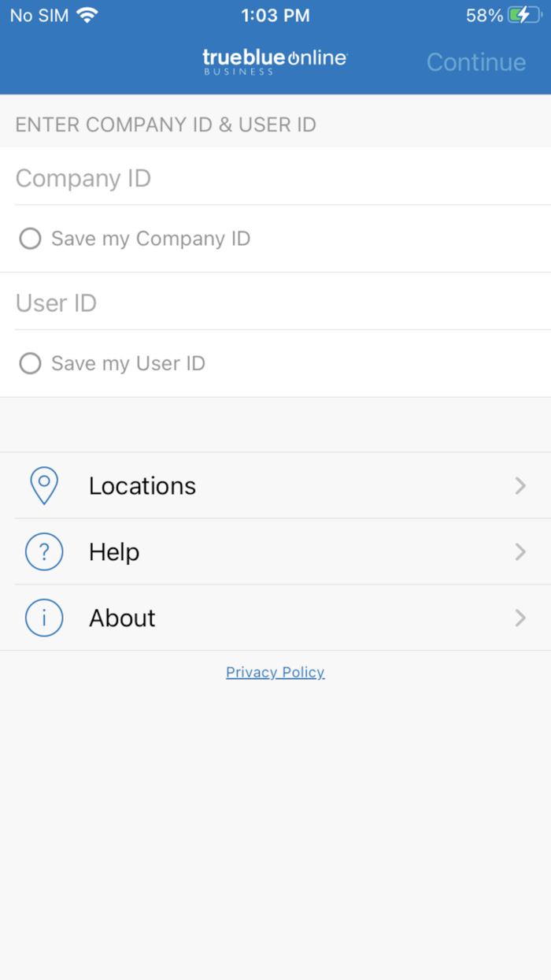Tap the Wi-Fi signal icon

point(86,14)
